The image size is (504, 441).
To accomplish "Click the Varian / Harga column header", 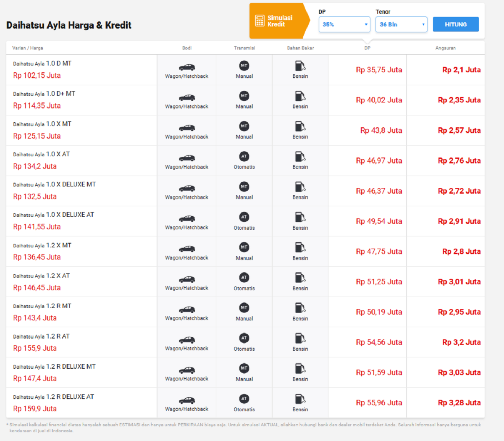I will pyautogui.click(x=28, y=48).
